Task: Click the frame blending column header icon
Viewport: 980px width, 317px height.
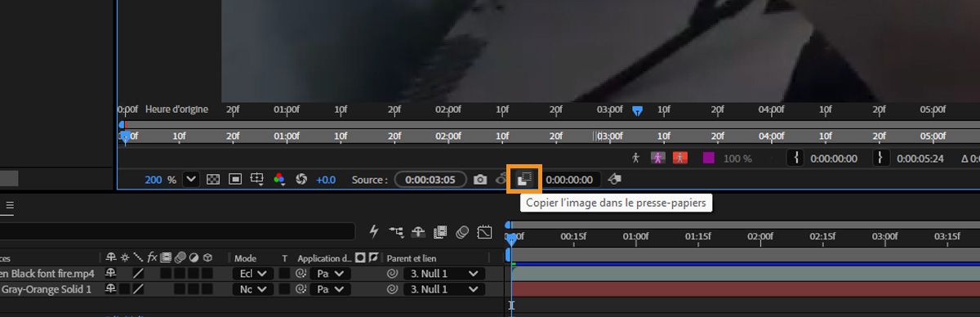Action: point(166,258)
